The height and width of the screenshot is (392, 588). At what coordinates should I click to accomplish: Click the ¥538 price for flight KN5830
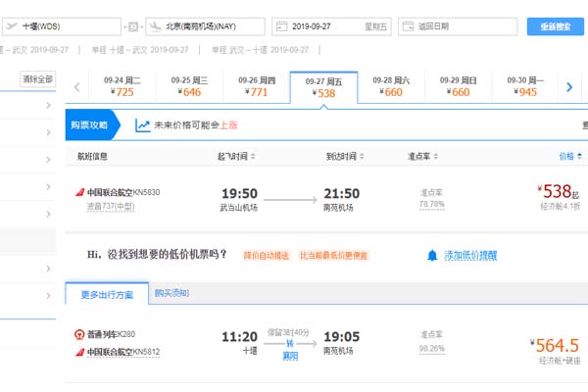point(558,191)
